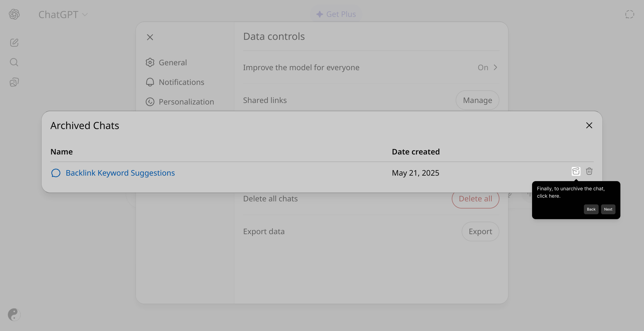The width and height of the screenshot is (644, 331).
Task: Open the Personalization settings tab
Action: pyautogui.click(x=180, y=102)
